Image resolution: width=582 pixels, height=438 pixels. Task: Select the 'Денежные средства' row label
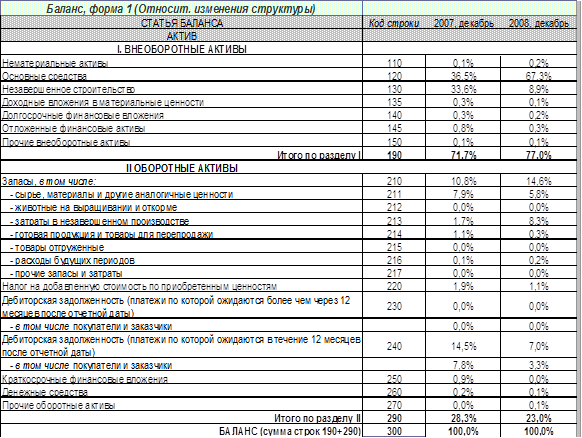tap(182, 392)
